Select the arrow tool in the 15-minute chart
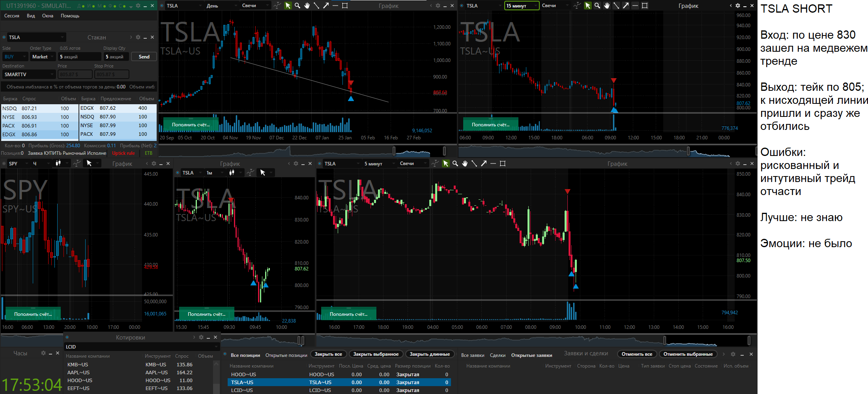 (625, 6)
